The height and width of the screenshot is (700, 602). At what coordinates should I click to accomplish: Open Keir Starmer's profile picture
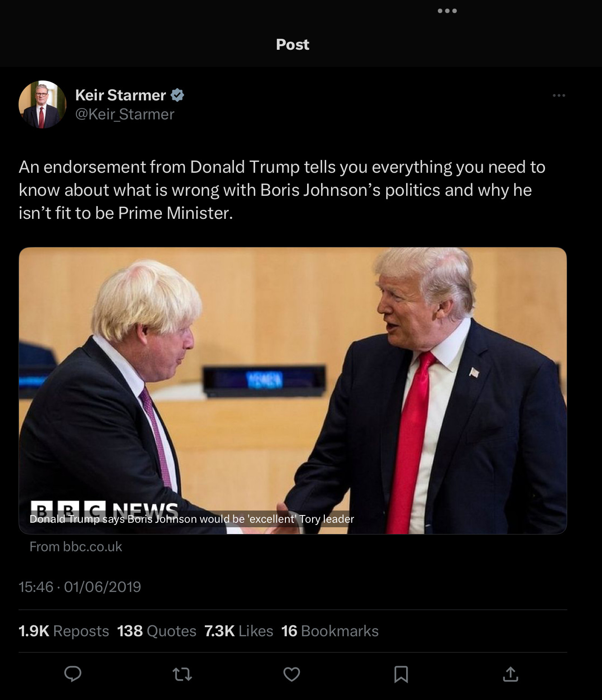[42, 104]
